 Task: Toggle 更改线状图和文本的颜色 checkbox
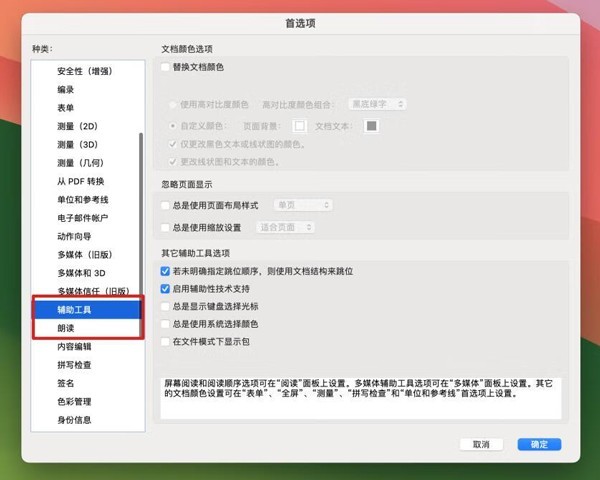(x=173, y=162)
